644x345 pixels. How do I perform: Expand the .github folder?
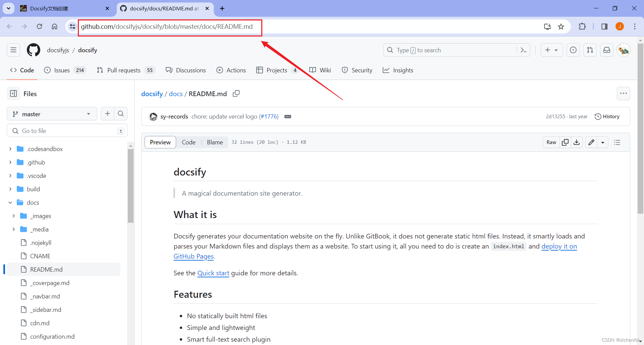[10, 162]
